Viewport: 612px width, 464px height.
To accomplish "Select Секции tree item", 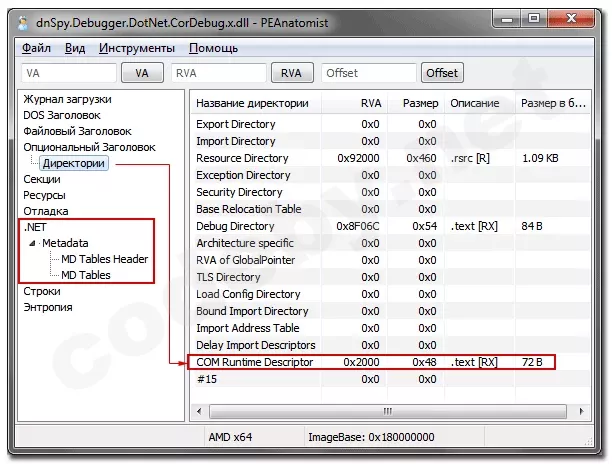I will pyautogui.click(x=42, y=179).
